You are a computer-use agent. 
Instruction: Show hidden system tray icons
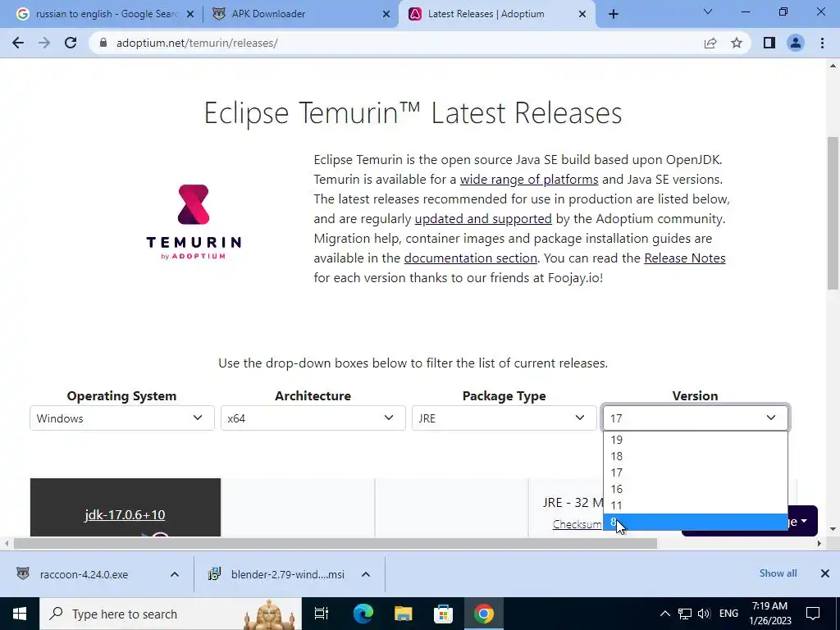coord(664,614)
